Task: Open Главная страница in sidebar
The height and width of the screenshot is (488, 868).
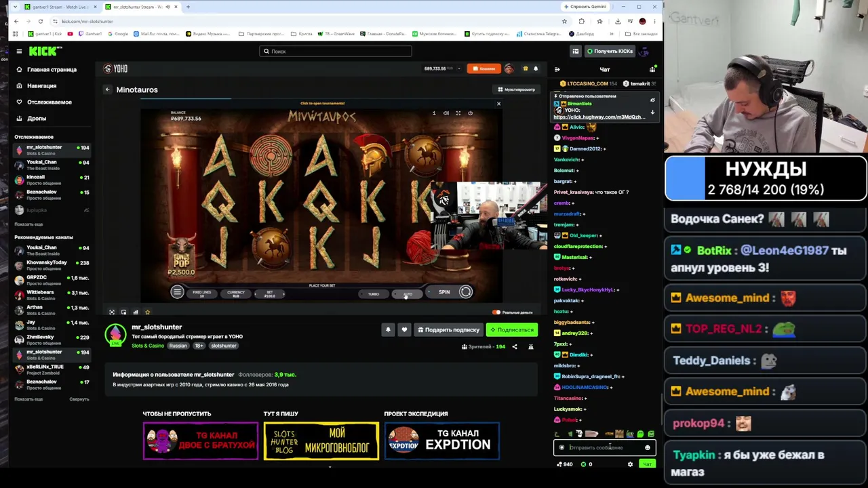Action: pyautogui.click(x=46, y=70)
